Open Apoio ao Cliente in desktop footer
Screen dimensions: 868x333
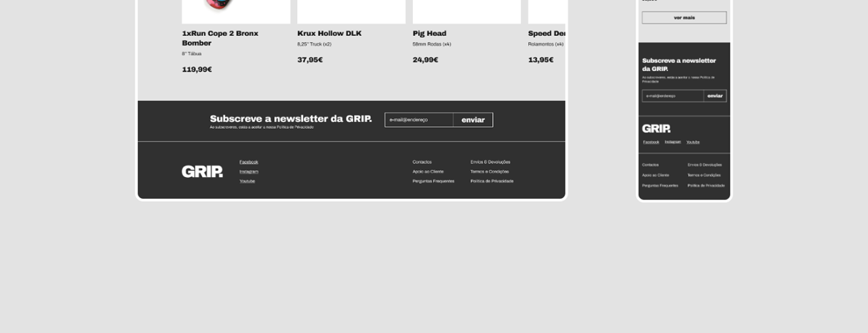point(428,172)
